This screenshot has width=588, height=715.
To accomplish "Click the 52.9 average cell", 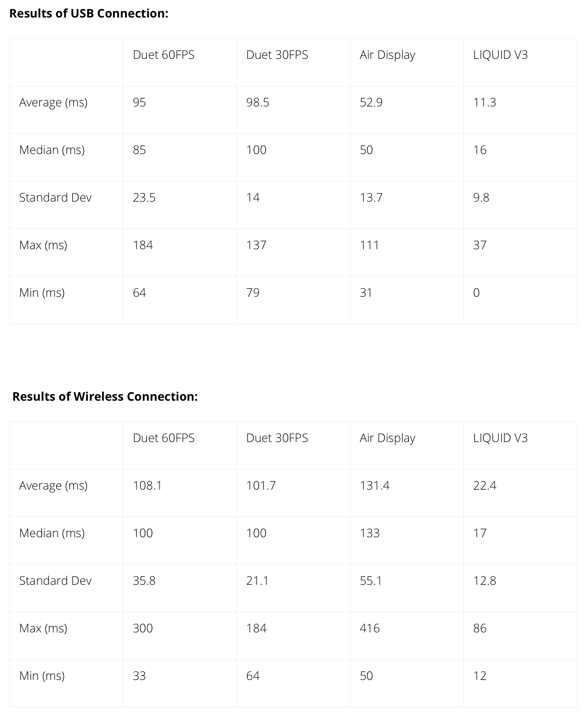I will pyautogui.click(x=371, y=102).
